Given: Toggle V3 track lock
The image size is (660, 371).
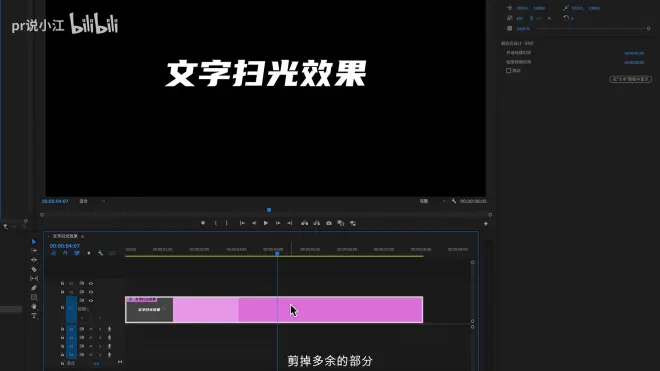Looking at the screenshot, I should tap(62, 283).
